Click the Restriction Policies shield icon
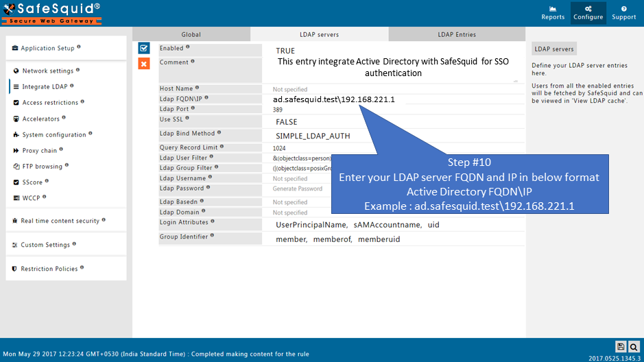 tap(15, 269)
